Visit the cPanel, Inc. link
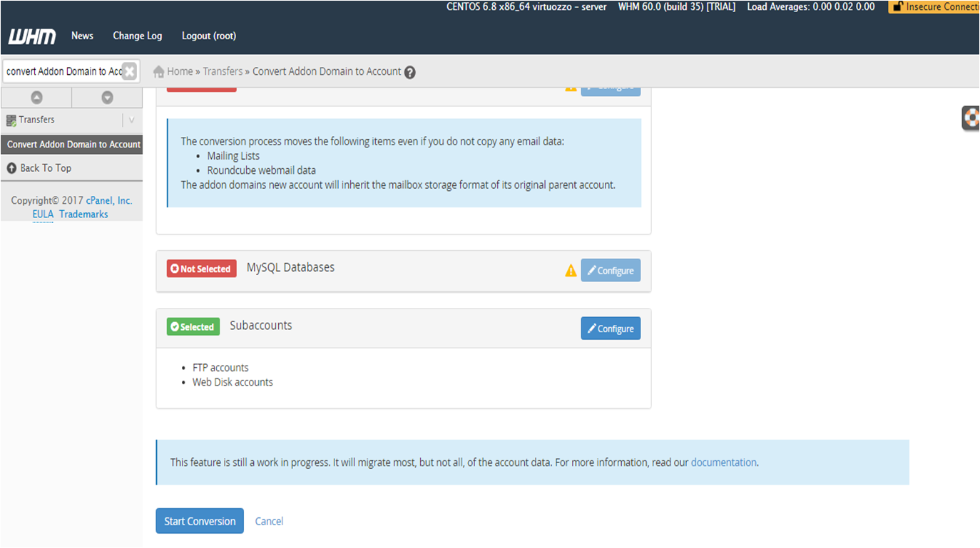Image resolution: width=980 pixels, height=548 pixels. point(109,200)
